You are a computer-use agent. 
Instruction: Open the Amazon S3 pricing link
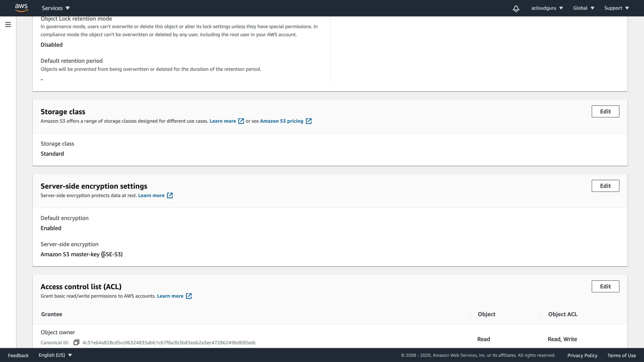coord(281,121)
